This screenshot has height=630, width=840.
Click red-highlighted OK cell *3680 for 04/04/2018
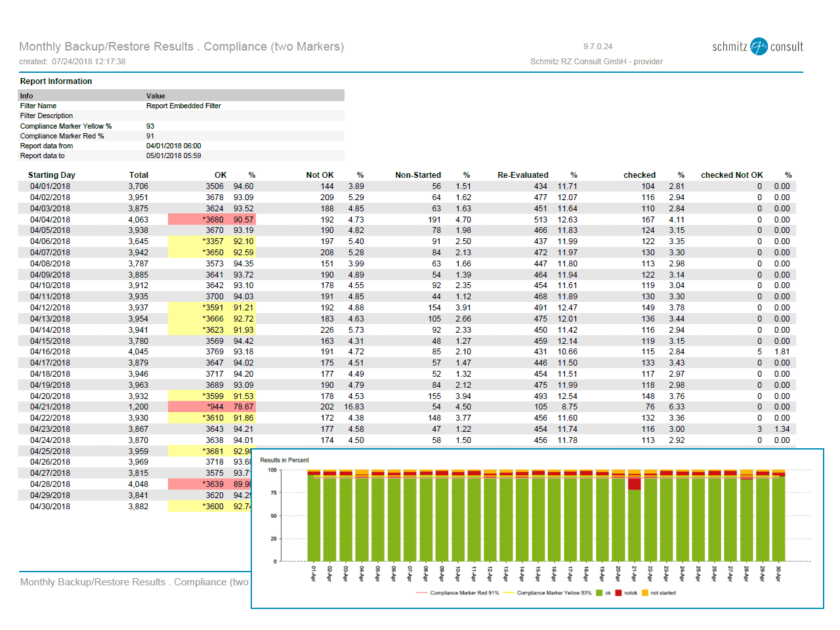coord(213,220)
